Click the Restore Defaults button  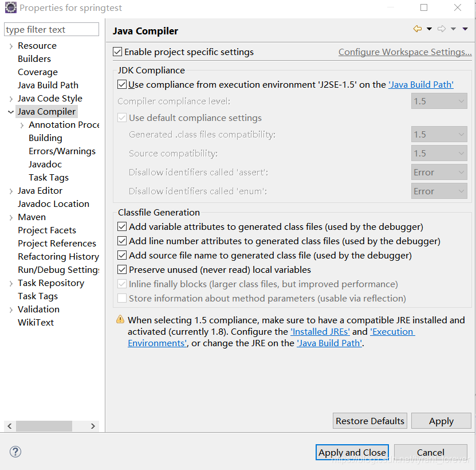370,421
